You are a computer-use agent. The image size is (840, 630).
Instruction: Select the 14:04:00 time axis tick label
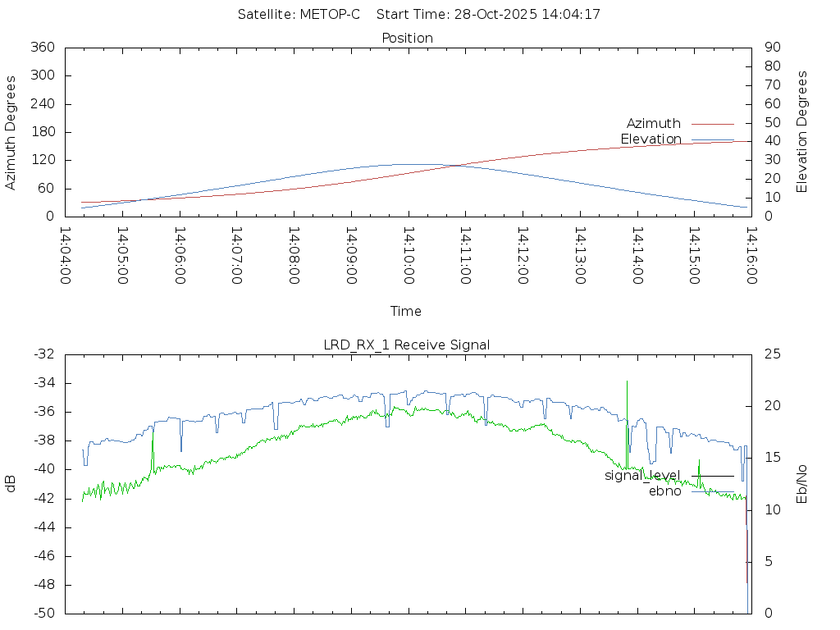[x=65, y=255]
